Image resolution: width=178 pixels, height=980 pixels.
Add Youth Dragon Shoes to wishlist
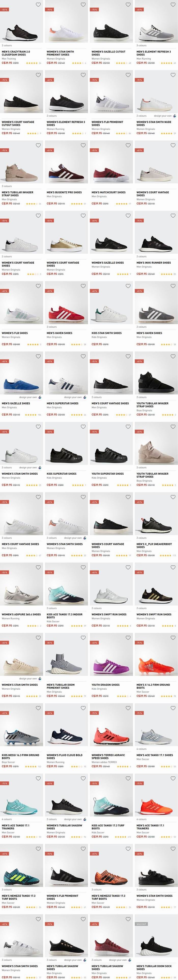(x=128, y=638)
